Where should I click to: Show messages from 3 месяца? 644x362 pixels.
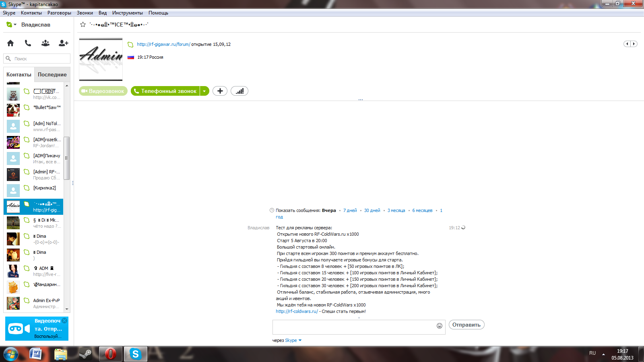[x=396, y=210]
